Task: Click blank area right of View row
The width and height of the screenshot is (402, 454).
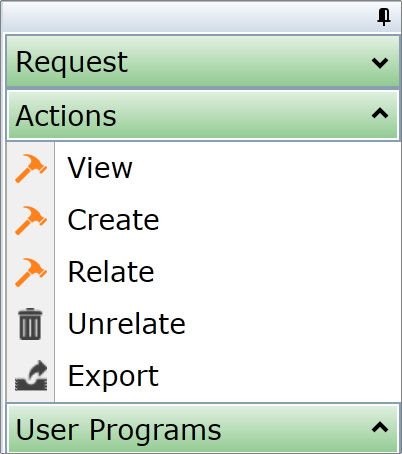Action: (x=267, y=168)
